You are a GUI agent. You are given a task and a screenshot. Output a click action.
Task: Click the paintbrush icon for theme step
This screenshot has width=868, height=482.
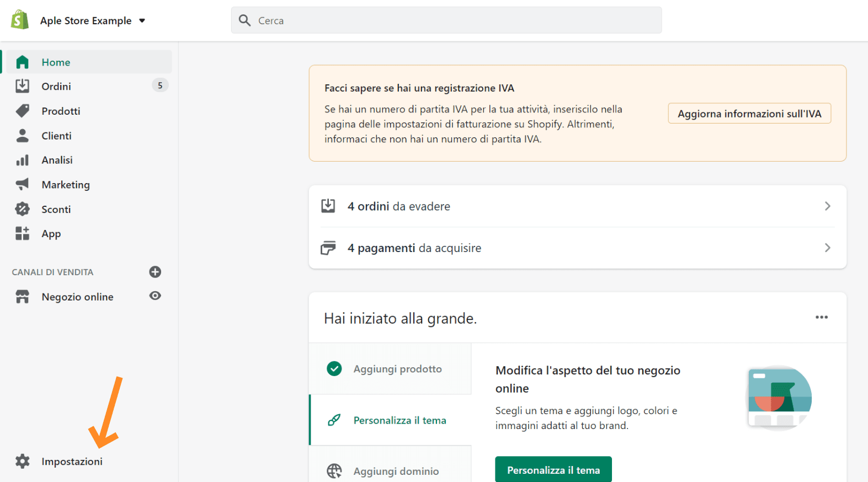334,420
